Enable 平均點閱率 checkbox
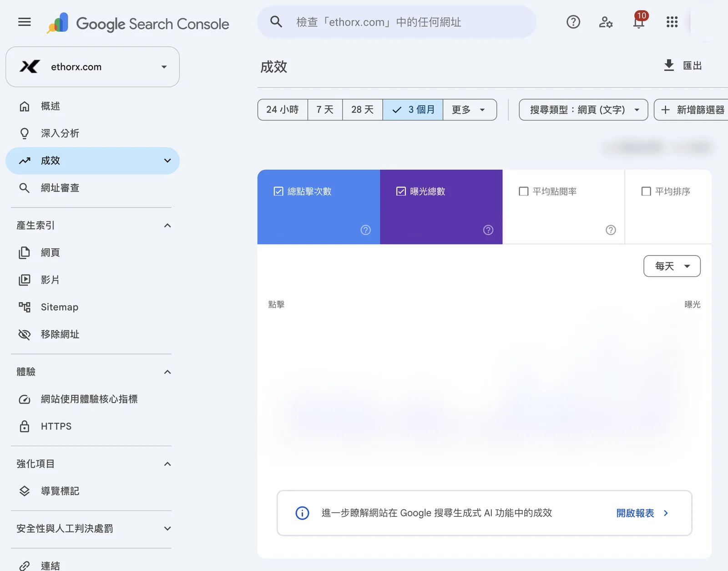728x571 pixels. click(524, 191)
